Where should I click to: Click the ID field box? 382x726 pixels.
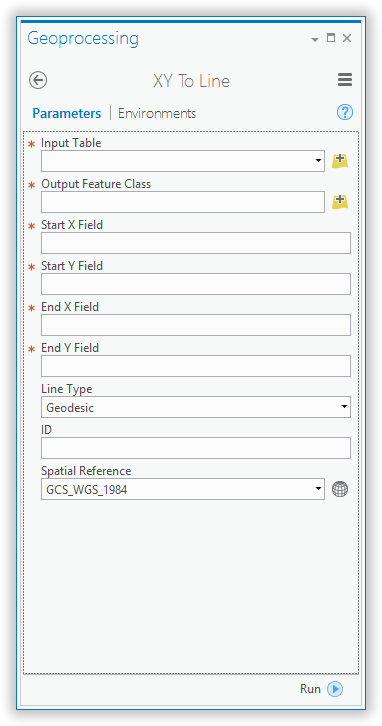(196, 448)
